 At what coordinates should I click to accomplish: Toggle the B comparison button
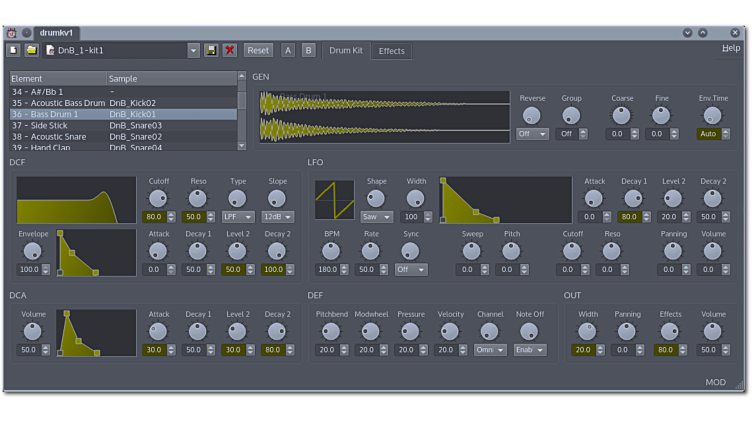coord(308,50)
